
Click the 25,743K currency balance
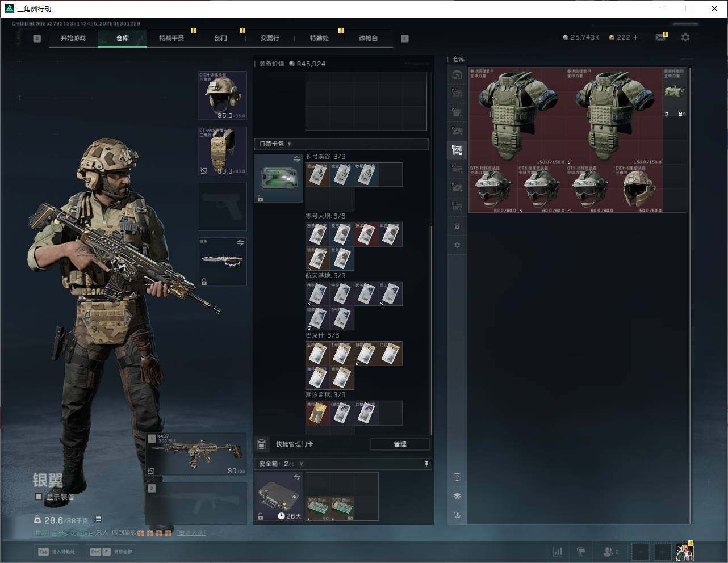tap(581, 37)
